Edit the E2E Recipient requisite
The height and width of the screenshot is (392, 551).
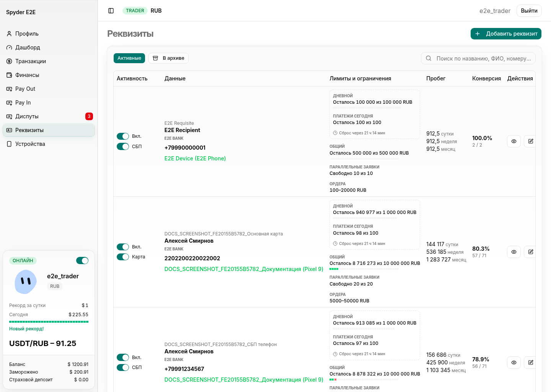pos(530,141)
